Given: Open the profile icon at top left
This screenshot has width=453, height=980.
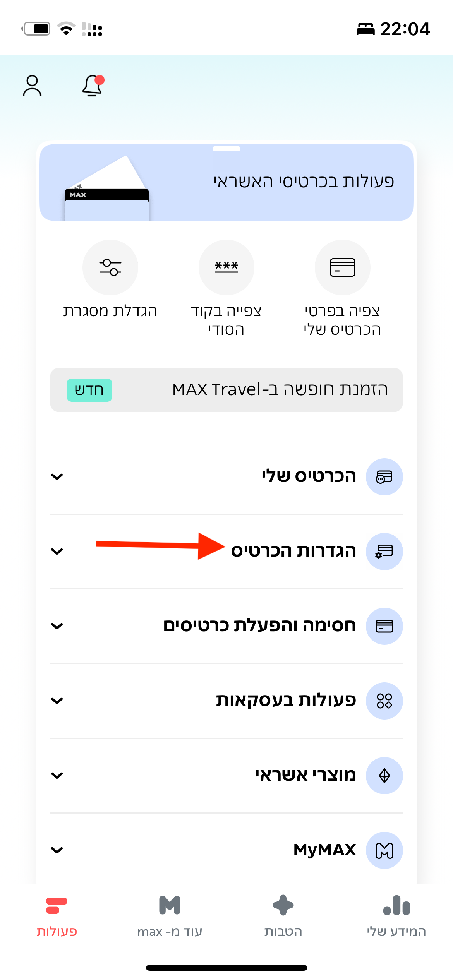Looking at the screenshot, I should (x=33, y=86).
